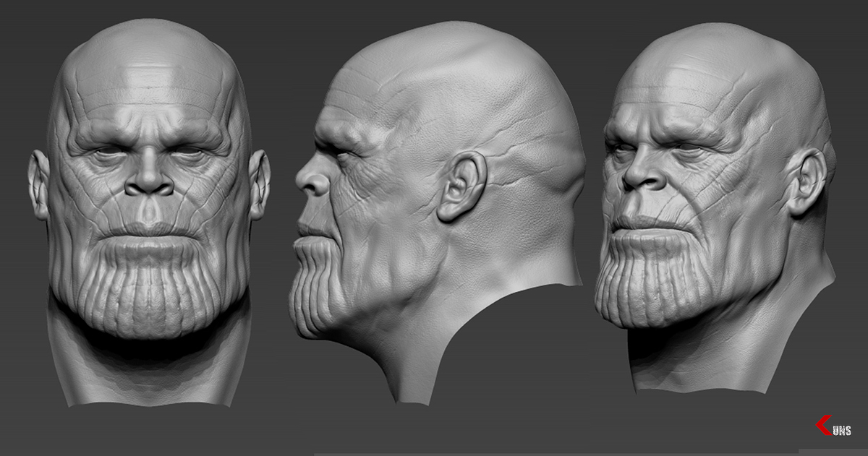The height and width of the screenshot is (456, 868).
Task: Select the side profile head sculpt
Action: pos(438,212)
